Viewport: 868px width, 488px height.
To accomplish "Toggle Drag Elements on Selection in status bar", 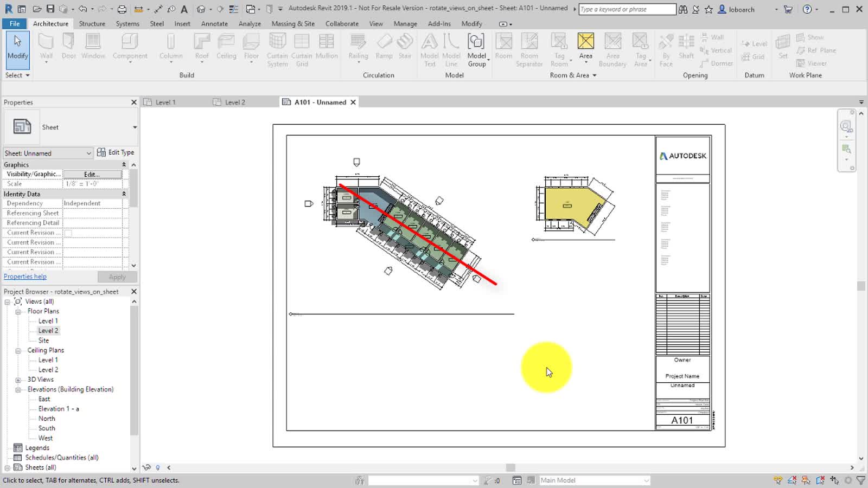I will point(834,480).
